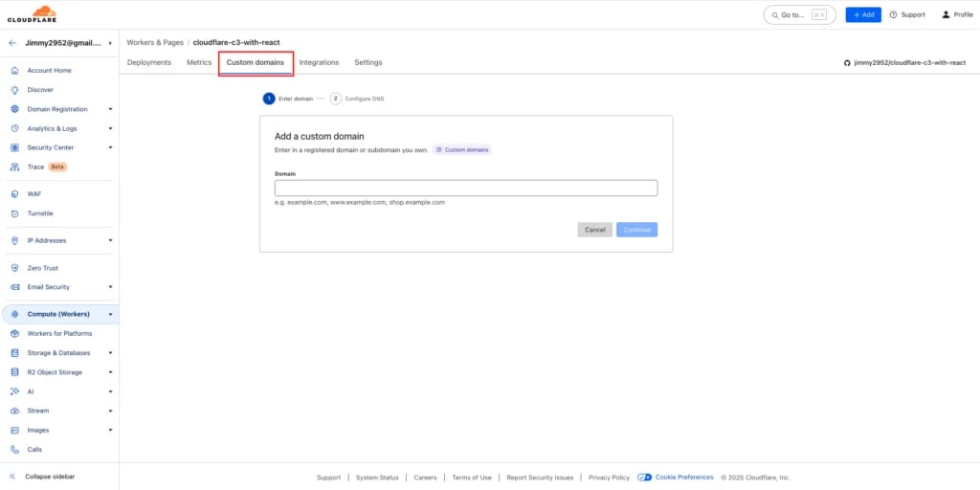Toggle the Cookie Preferences switch icon
Image resolution: width=980 pixels, height=490 pixels.
pyautogui.click(x=645, y=478)
